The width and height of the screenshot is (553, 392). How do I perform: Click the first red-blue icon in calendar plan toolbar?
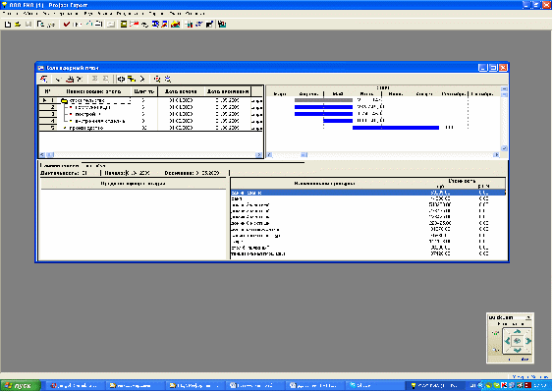pyautogui.click(x=43, y=79)
